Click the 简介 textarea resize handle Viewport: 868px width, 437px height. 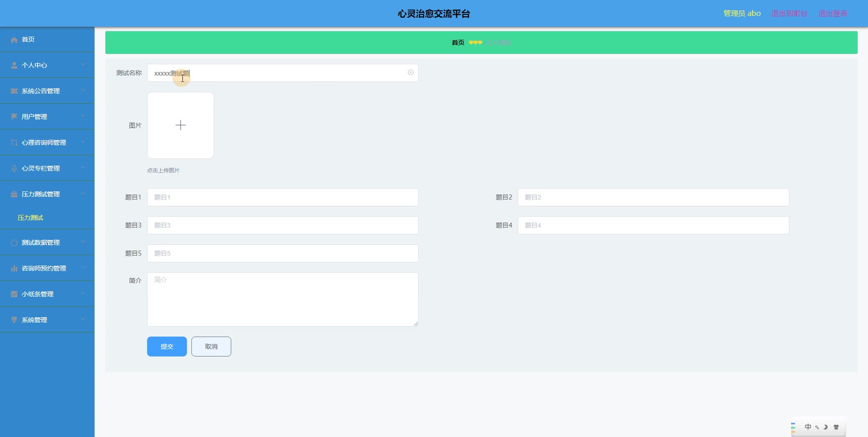pos(416,324)
